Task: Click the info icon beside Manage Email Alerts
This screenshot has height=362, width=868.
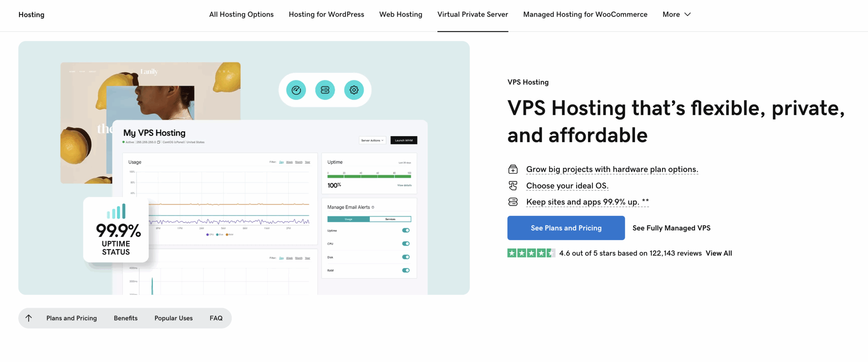Action: (x=373, y=207)
